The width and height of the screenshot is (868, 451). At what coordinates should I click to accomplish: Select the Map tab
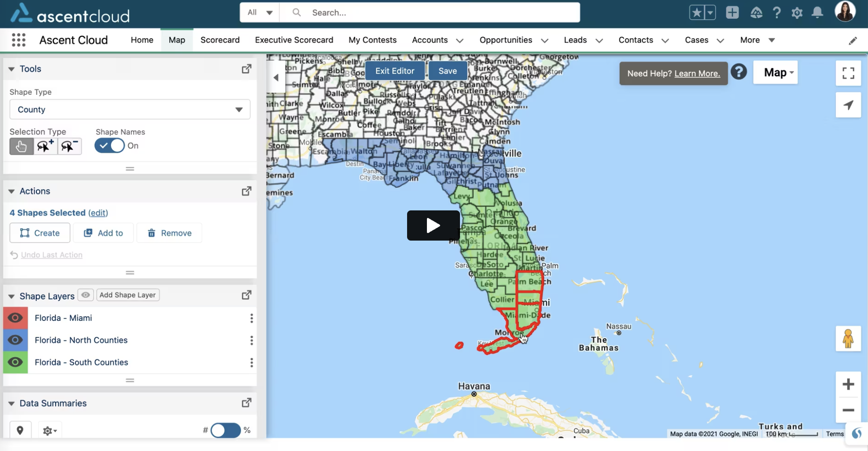coord(177,40)
